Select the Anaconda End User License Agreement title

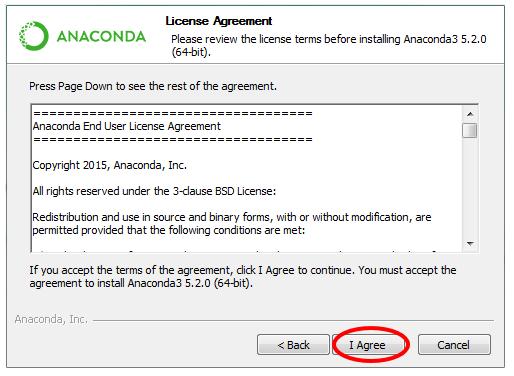127,126
